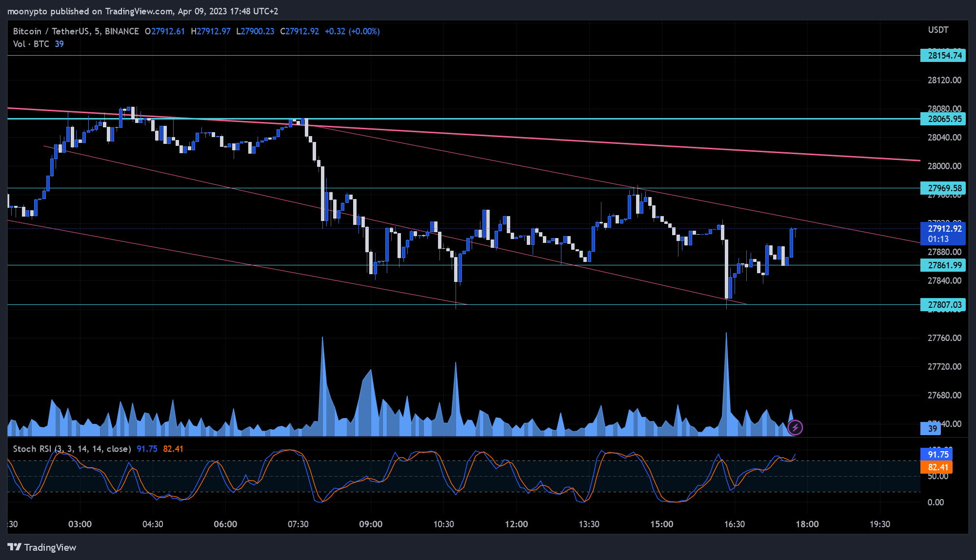Click the 19:30 time axis label
Viewport: 976px width, 560px height.
(x=880, y=524)
